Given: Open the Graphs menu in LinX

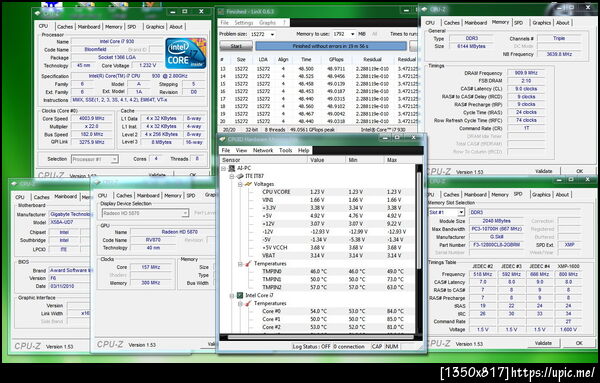Looking at the screenshot, I should click(x=267, y=23).
